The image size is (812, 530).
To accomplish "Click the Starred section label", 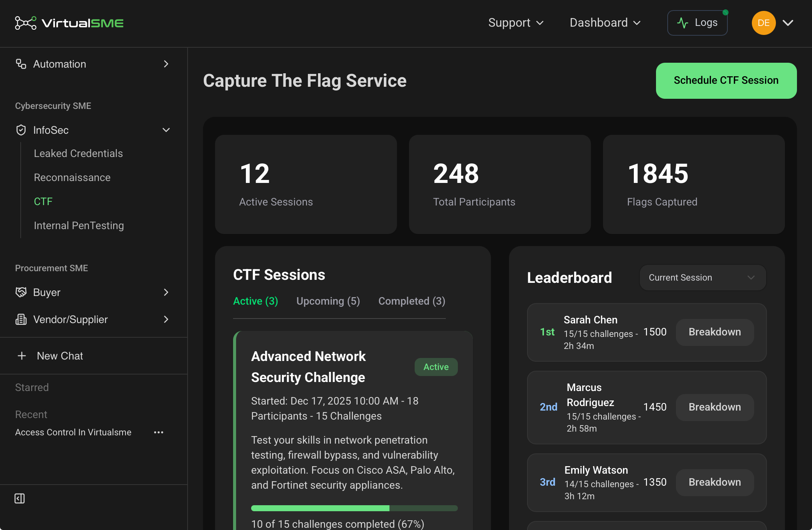I will (x=32, y=387).
